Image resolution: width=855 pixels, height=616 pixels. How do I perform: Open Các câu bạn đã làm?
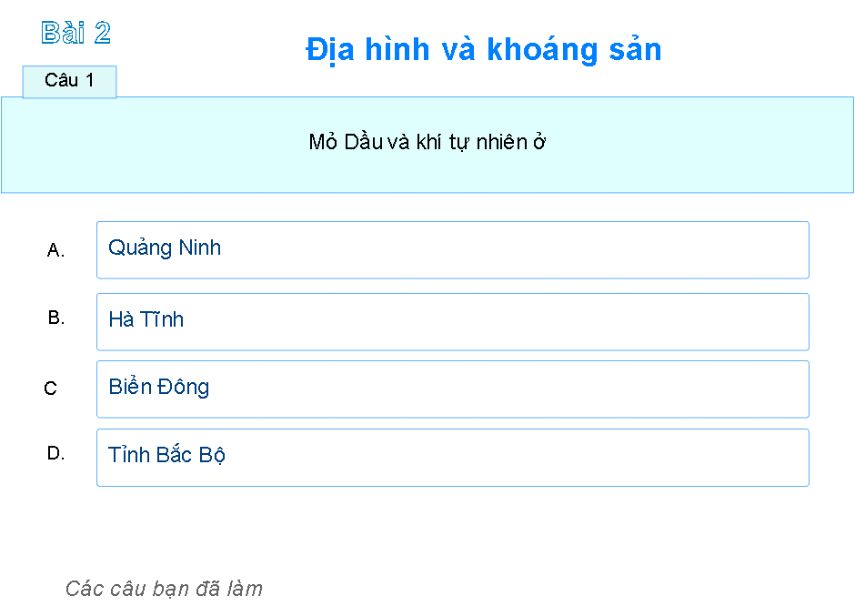(164, 588)
